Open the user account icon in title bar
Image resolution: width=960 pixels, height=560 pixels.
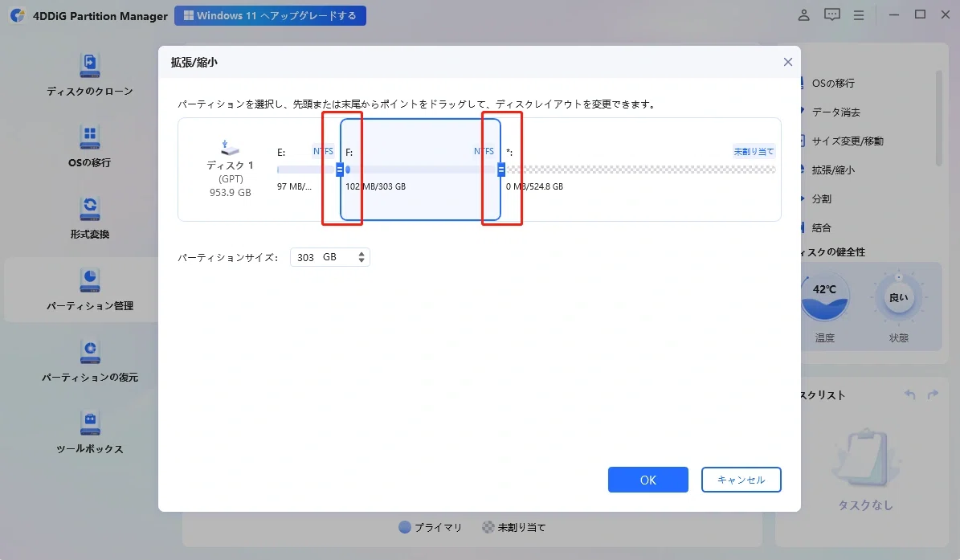pos(803,15)
